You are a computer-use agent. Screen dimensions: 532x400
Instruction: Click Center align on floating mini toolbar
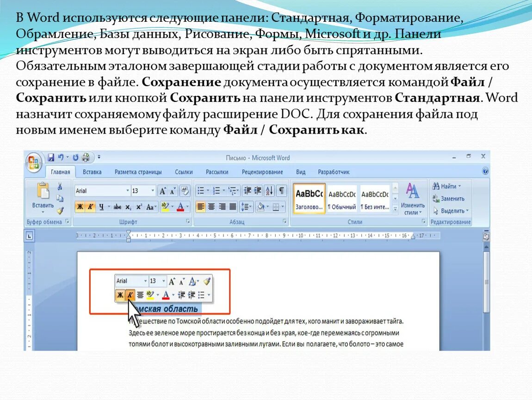140,295
